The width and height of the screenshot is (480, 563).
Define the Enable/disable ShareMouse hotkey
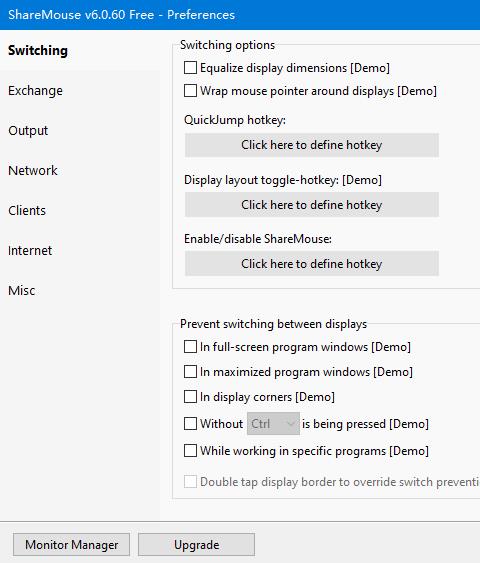[x=312, y=264]
